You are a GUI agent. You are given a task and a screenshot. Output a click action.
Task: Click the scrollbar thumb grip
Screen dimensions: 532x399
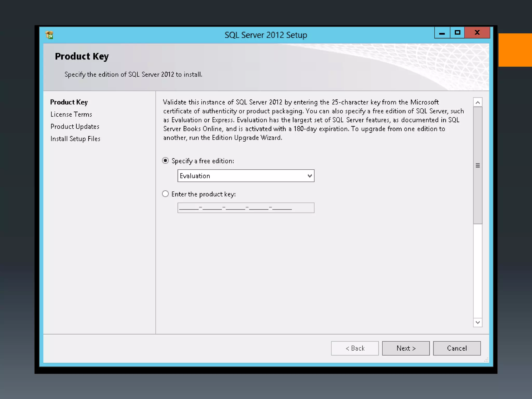pos(477,165)
